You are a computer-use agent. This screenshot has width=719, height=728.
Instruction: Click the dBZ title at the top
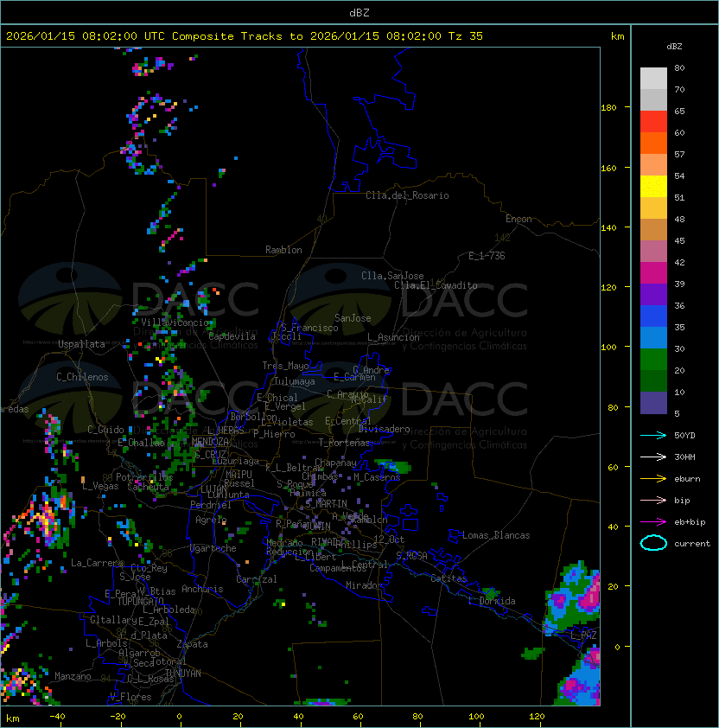(x=359, y=12)
